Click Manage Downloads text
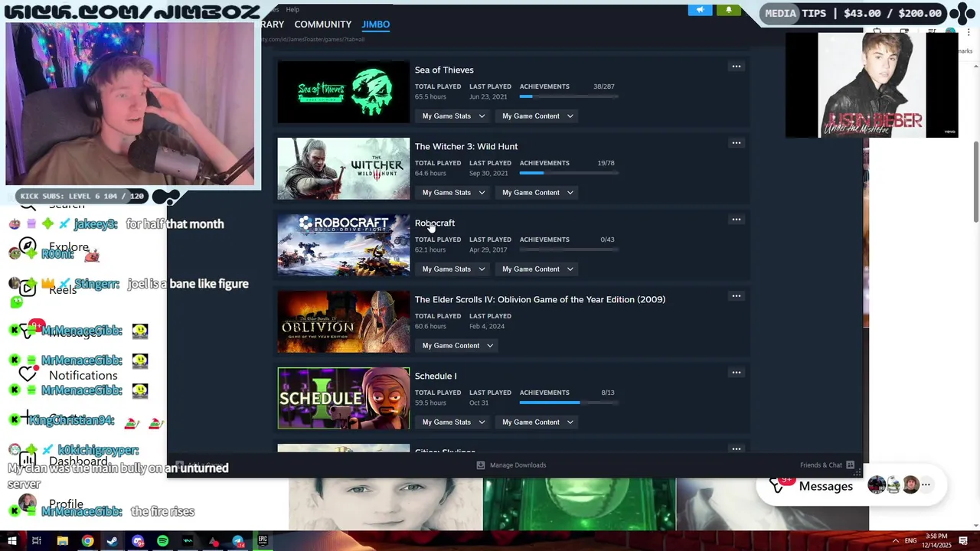This screenshot has height=551, width=980. click(x=518, y=465)
